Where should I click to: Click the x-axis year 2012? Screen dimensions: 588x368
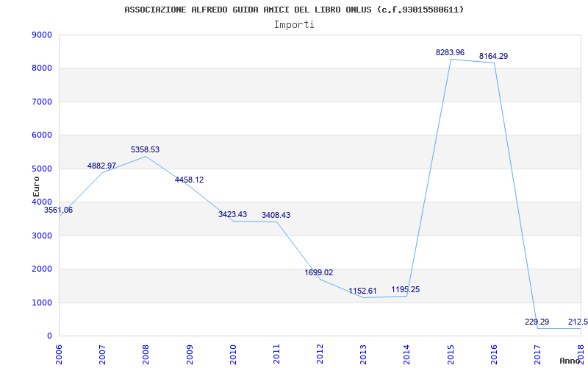coord(320,355)
